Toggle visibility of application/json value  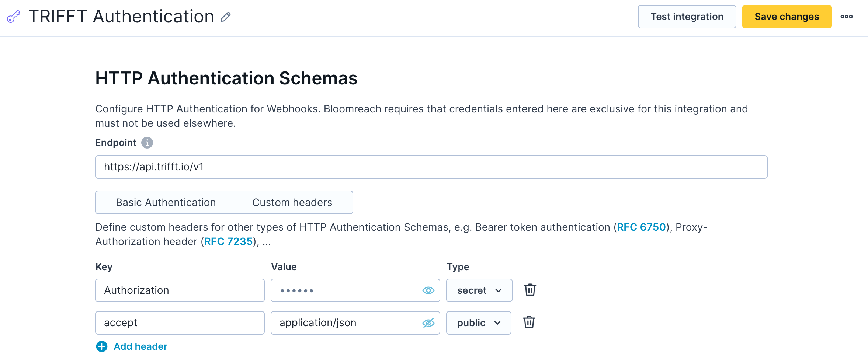428,323
